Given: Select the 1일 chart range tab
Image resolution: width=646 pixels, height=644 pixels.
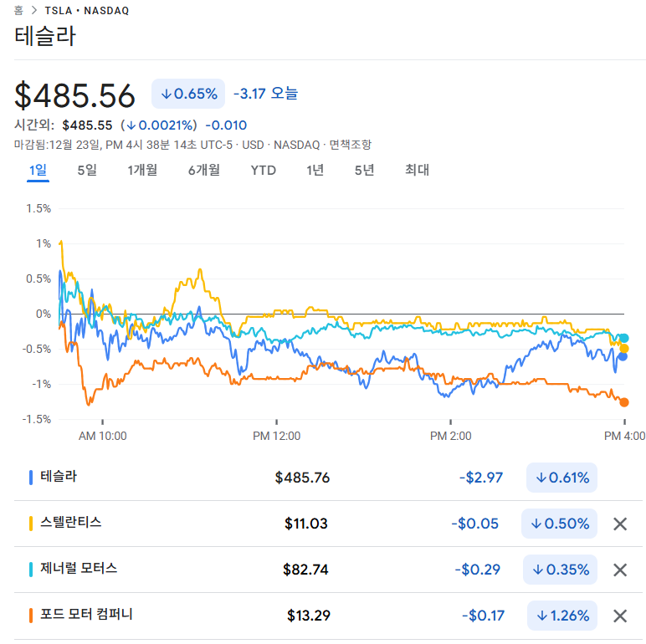Looking at the screenshot, I should click(x=38, y=171).
